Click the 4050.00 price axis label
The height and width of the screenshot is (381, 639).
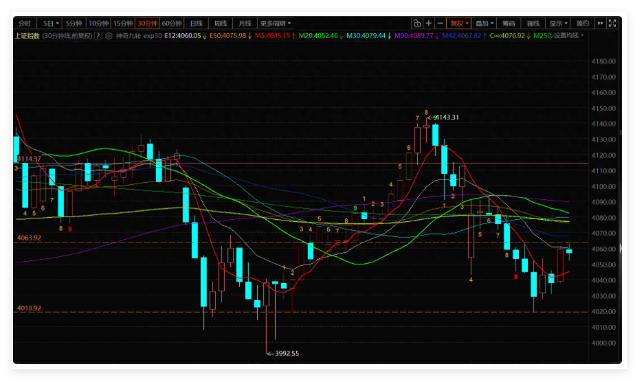point(604,265)
